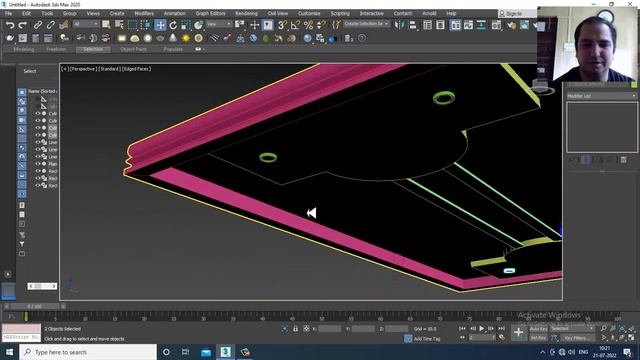Open the Render Setup teapot icon
Screen dimensions: 640x360
(511, 25)
